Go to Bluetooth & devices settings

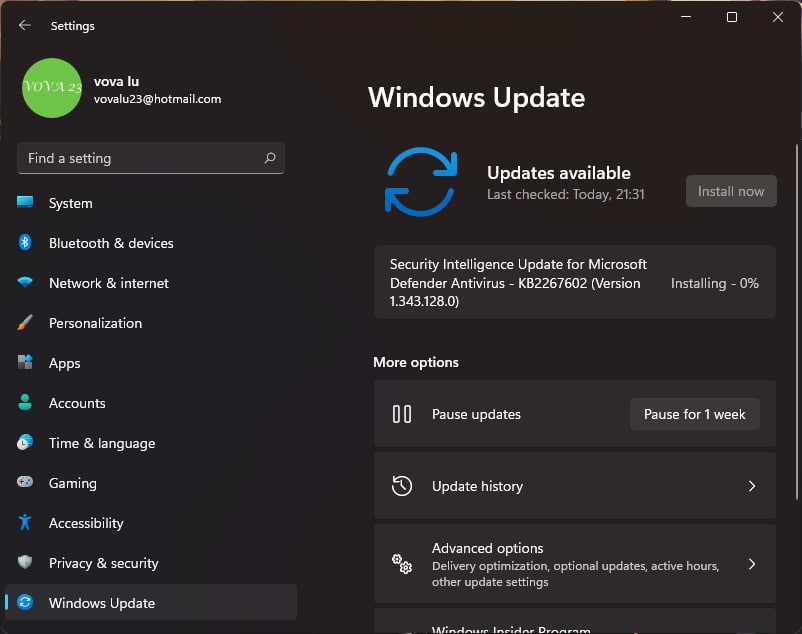pos(151,243)
